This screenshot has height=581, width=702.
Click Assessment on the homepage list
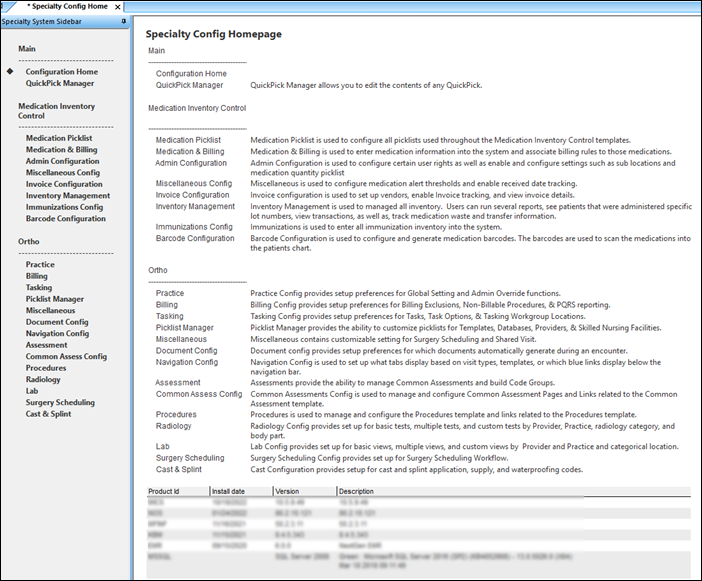178,383
